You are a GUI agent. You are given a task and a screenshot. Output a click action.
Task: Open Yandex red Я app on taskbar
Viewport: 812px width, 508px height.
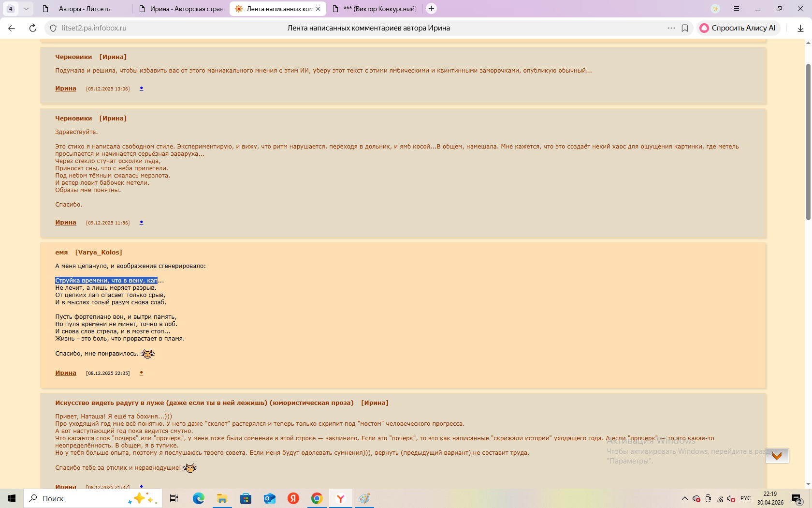point(293,498)
